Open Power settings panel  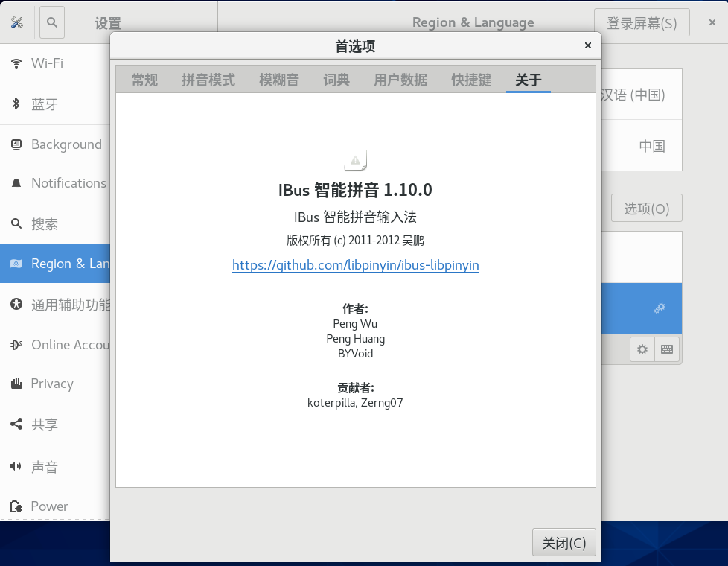[55, 506]
